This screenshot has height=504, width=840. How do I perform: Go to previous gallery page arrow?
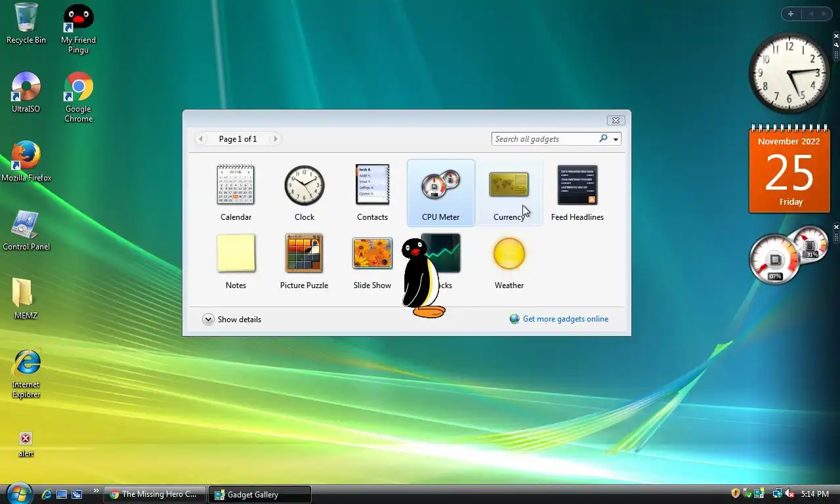click(201, 139)
